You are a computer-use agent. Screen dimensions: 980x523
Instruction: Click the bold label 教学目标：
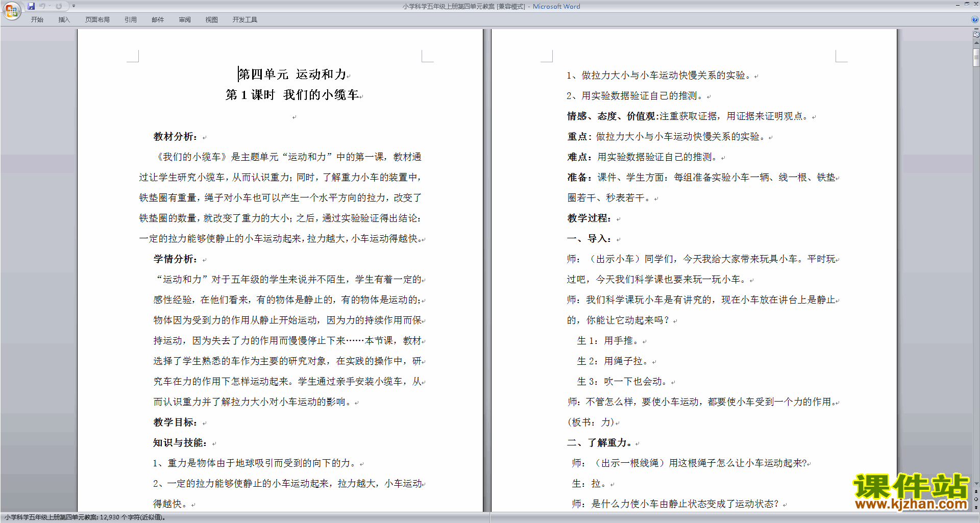176,422
